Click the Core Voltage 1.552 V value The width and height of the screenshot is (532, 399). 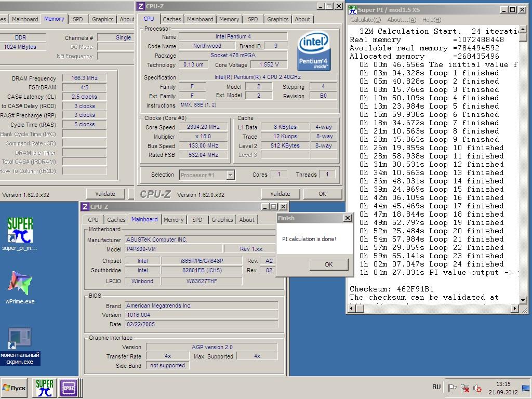click(269, 64)
